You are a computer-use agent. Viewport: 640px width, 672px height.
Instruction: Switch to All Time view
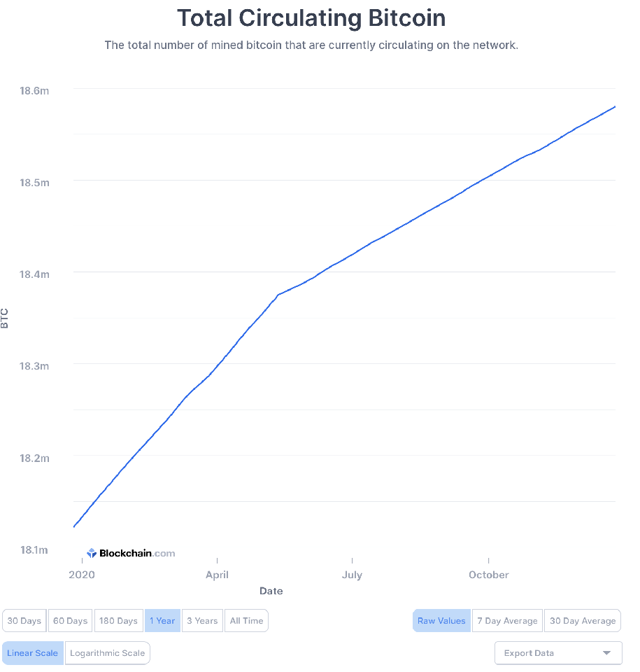pyautogui.click(x=246, y=621)
